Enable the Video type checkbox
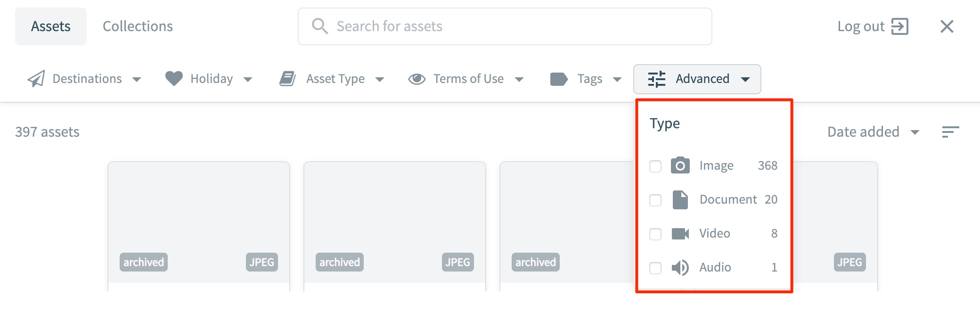 tap(655, 234)
